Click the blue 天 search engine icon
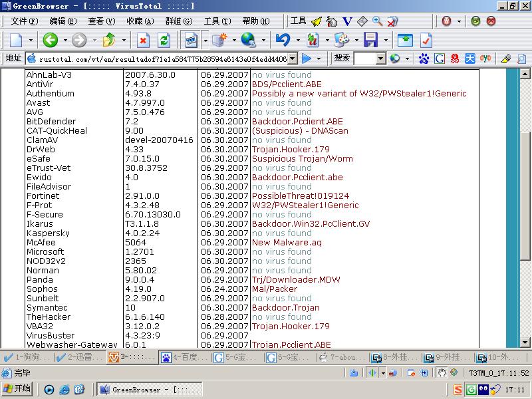Screen dimensions: 532x399 470,59
